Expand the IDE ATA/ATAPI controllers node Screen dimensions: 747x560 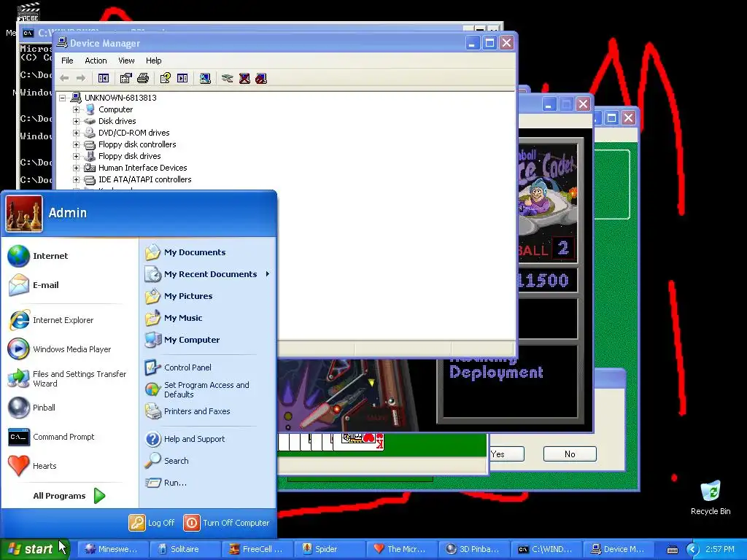pyautogui.click(x=76, y=179)
